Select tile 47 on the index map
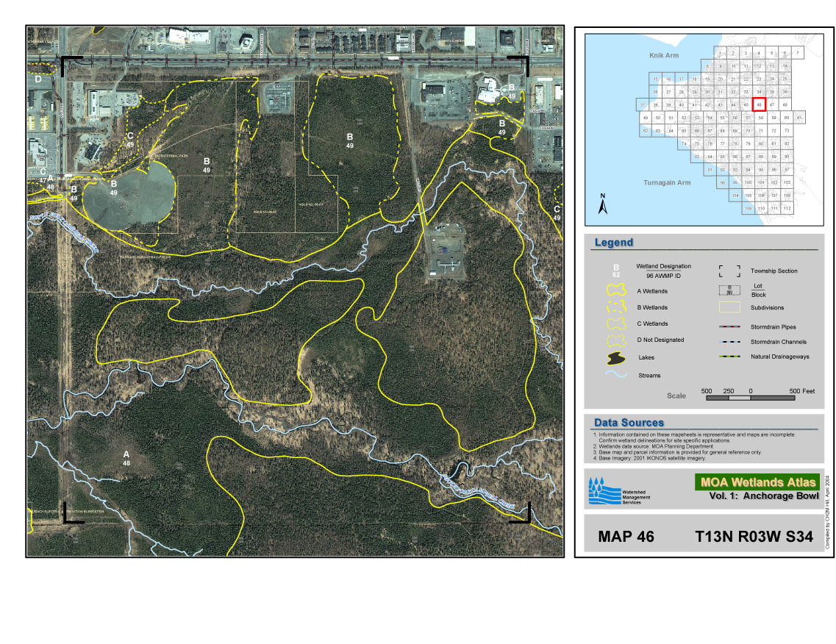The width and height of the screenshot is (836, 644). pyautogui.click(x=773, y=104)
